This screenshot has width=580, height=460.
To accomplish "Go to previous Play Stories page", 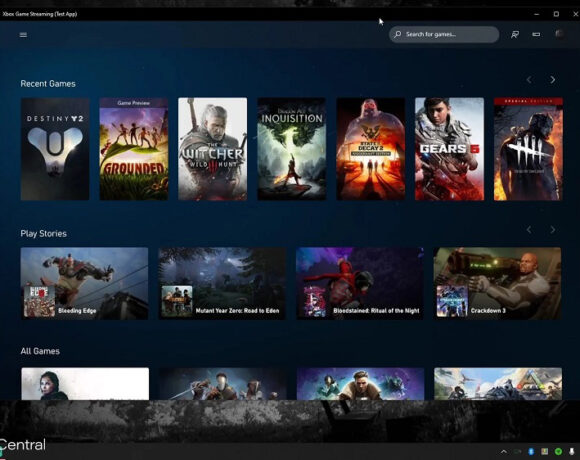I will tap(529, 230).
